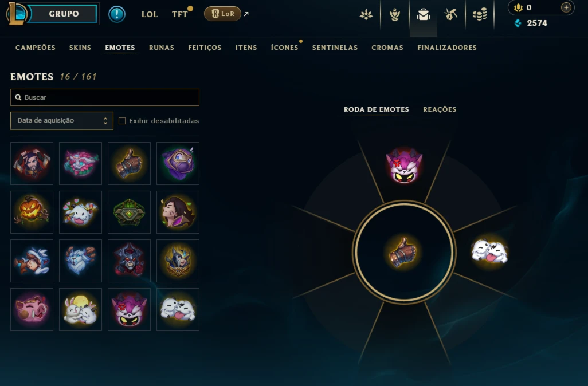Click the laughing poros emote on wheel right
This screenshot has height=386, width=588.
click(x=489, y=250)
